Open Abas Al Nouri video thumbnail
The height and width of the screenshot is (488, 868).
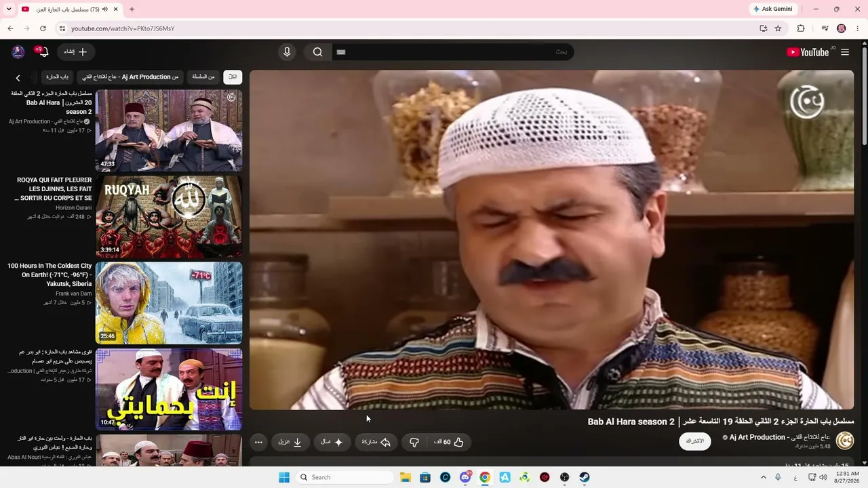[x=169, y=451]
